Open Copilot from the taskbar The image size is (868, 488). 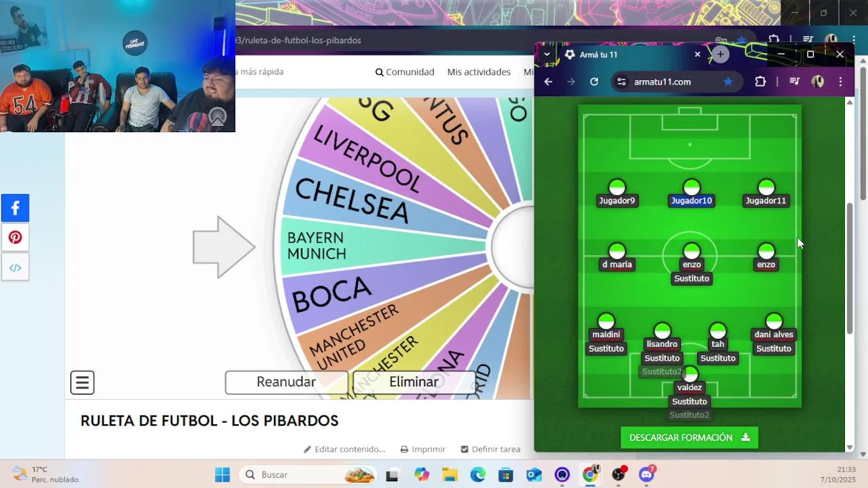(x=422, y=474)
